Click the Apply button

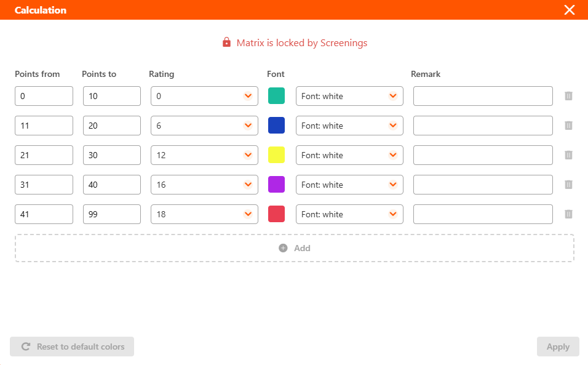coord(558,347)
